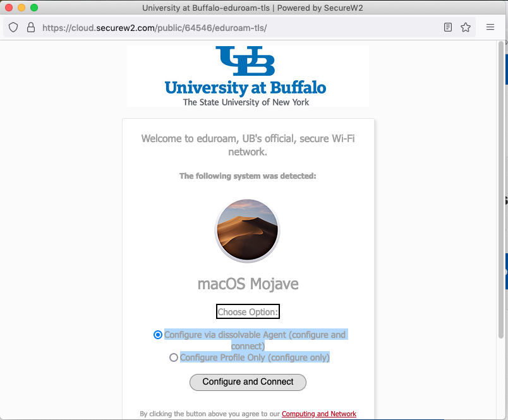Click the tracking protection shield icon
This screenshot has height=420, width=508.
[14, 28]
